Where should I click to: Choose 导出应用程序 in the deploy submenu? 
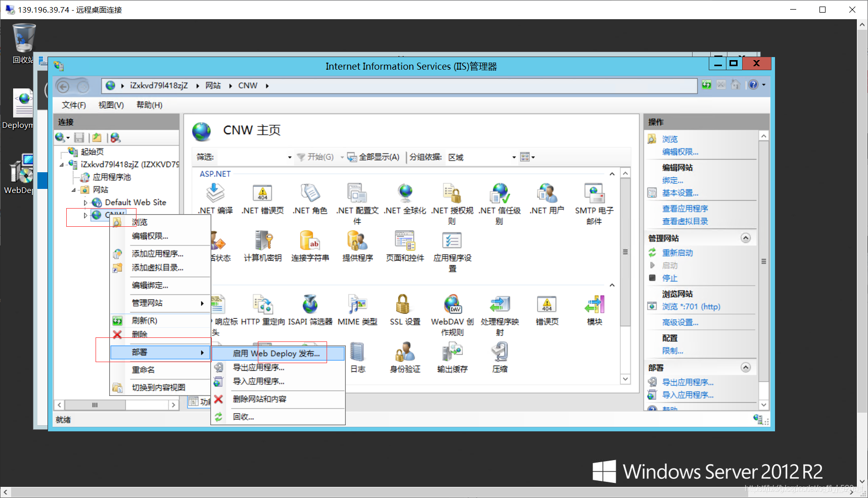pos(278,367)
